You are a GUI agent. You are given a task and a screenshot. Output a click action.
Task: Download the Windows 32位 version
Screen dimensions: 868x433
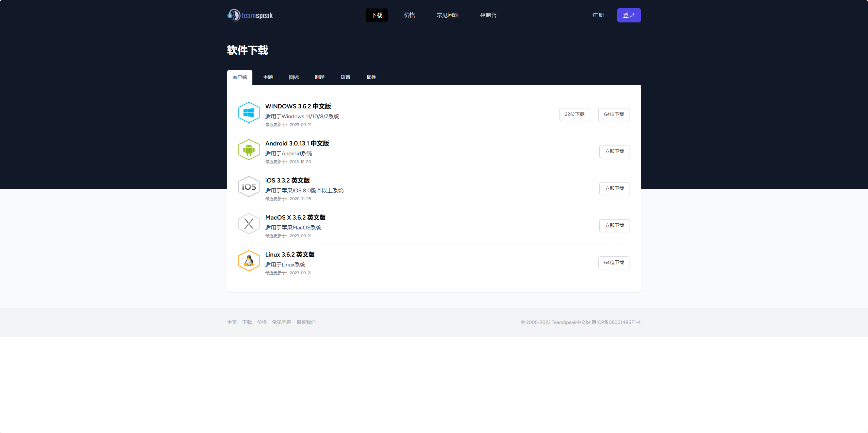pyautogui.click(x=575, y=115)
